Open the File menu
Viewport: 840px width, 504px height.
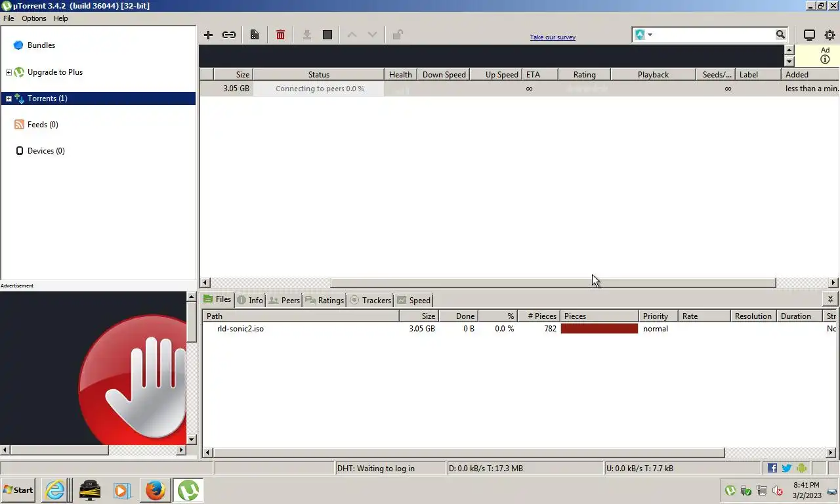click(x=9, y=18)
